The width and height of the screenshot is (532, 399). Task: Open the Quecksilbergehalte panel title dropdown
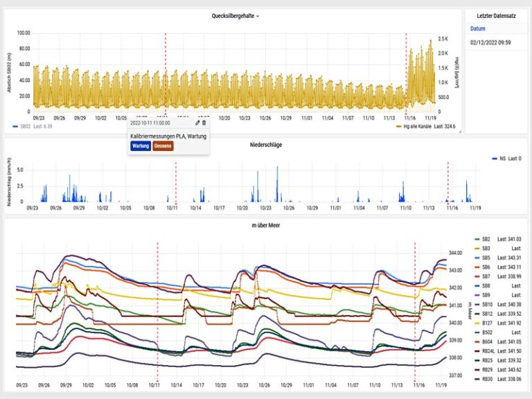[236, 15]
